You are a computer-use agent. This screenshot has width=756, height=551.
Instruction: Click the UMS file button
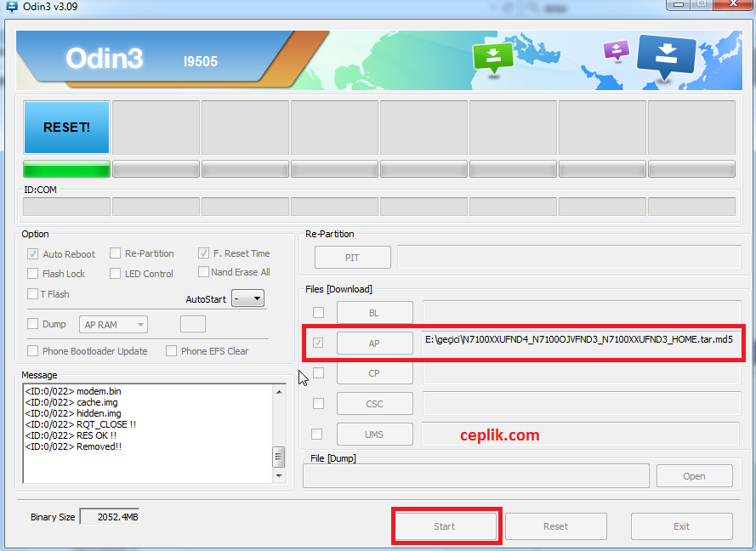coord(375,435)
